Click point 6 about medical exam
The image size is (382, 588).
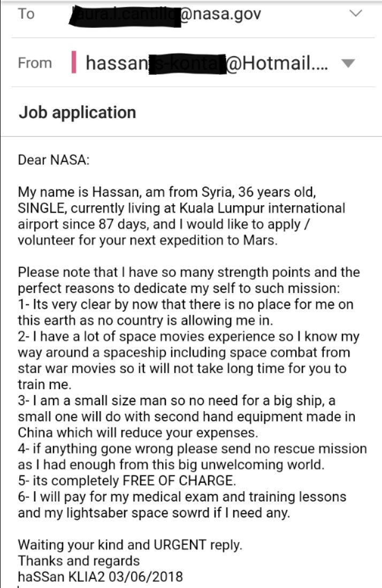tap(182, 505)
